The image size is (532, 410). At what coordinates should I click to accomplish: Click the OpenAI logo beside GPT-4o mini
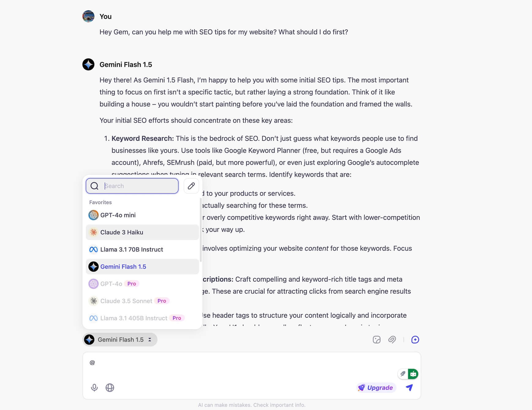click(93, 215)
